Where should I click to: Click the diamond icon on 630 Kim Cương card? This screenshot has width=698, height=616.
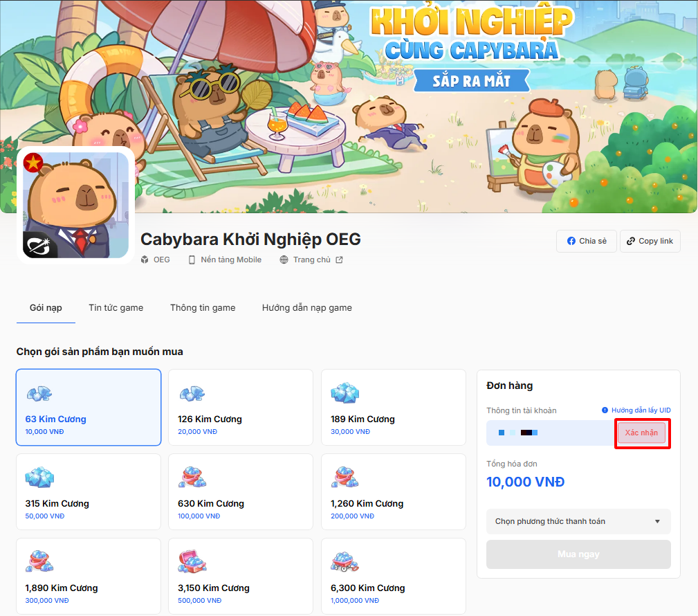[x=192, y=477]
